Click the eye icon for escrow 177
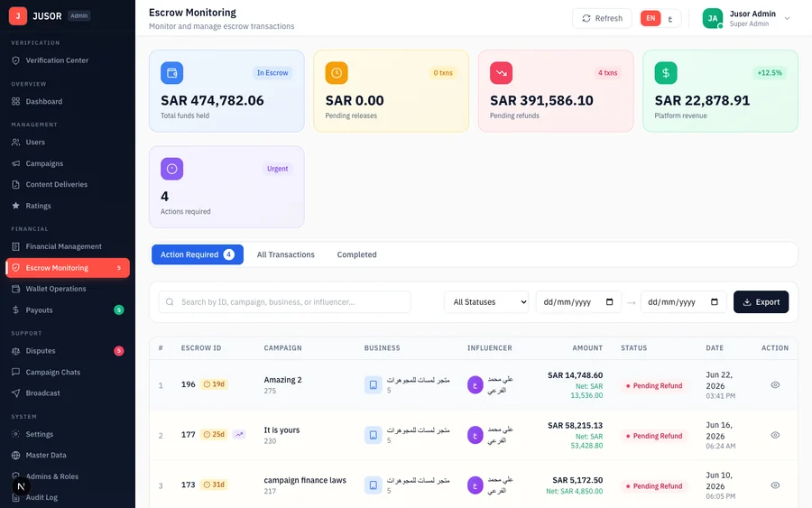Viewport: 812px width, 508px height. (775, 435)
